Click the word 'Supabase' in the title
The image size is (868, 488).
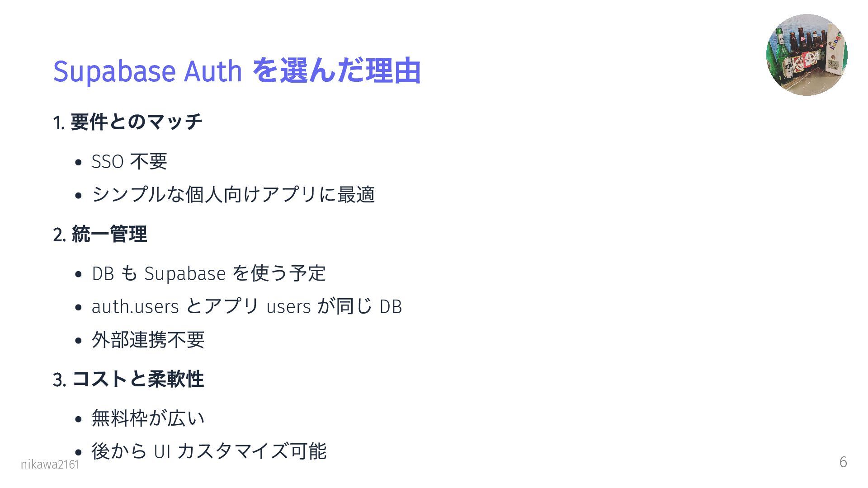[x=114, y=71]
